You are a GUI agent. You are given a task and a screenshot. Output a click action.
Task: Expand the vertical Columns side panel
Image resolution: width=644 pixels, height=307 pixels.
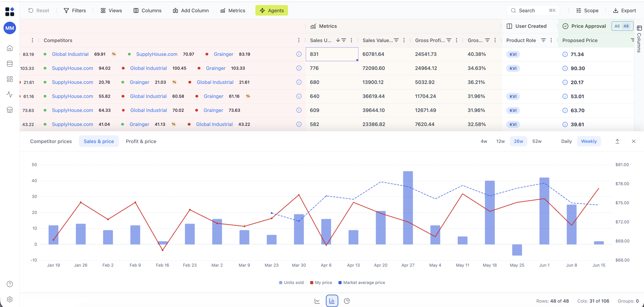(x=639, y=39)
